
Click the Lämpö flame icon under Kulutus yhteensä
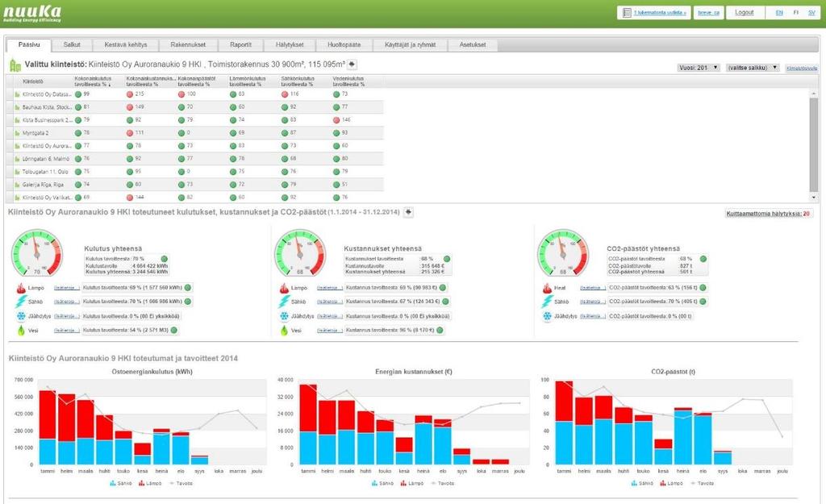21,288
